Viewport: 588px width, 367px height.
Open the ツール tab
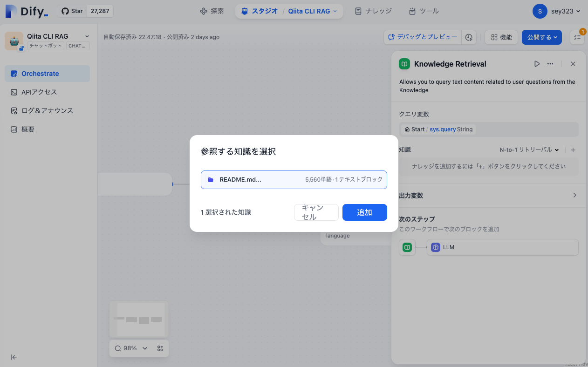point(424,11)
